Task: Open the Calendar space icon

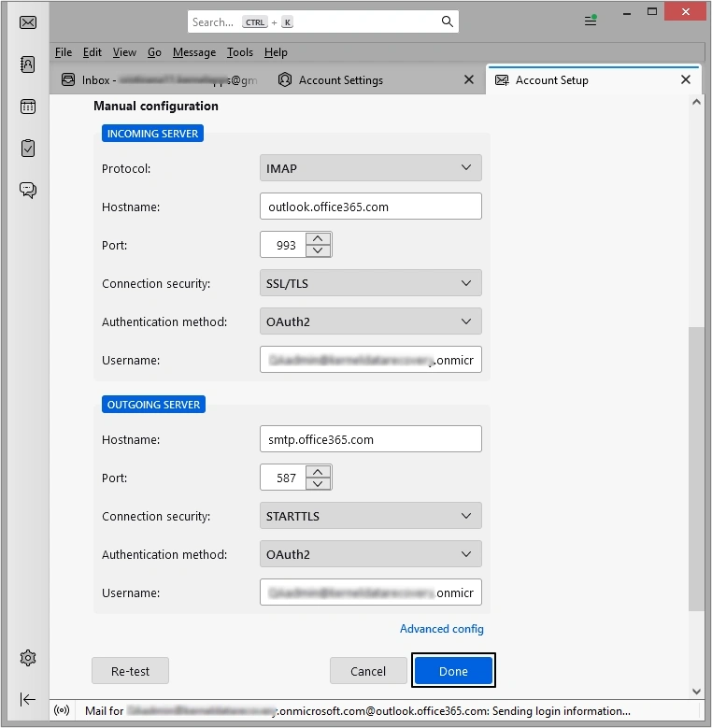Action: (28, 107)
